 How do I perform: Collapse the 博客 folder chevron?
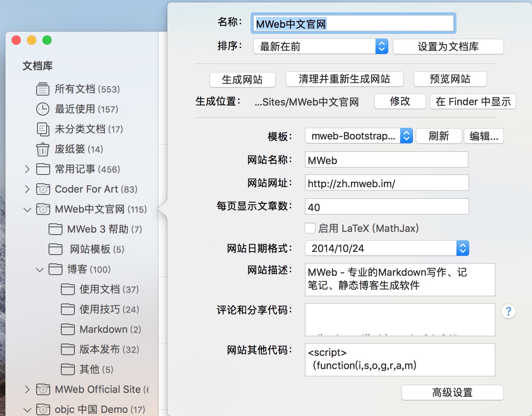pos(39,270)
